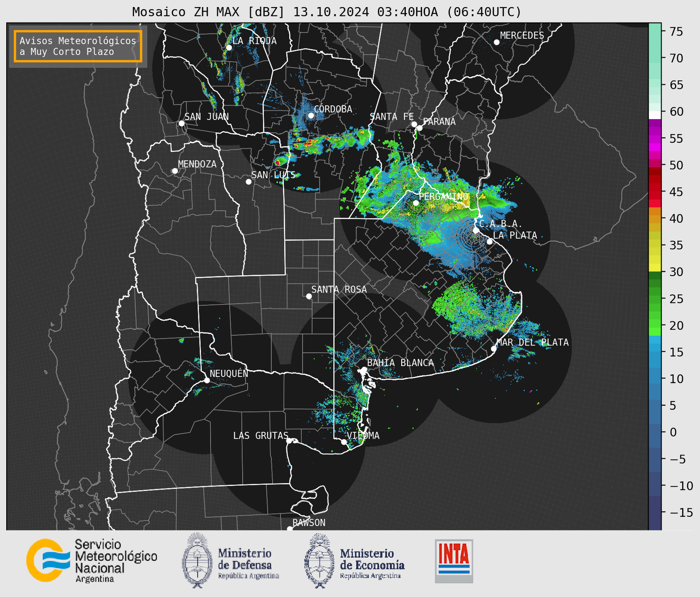Click the Servicio Meteorológico Nacional logo
Image resolution: width=700 pixels, height=597 pixels.
coord(92,560)
